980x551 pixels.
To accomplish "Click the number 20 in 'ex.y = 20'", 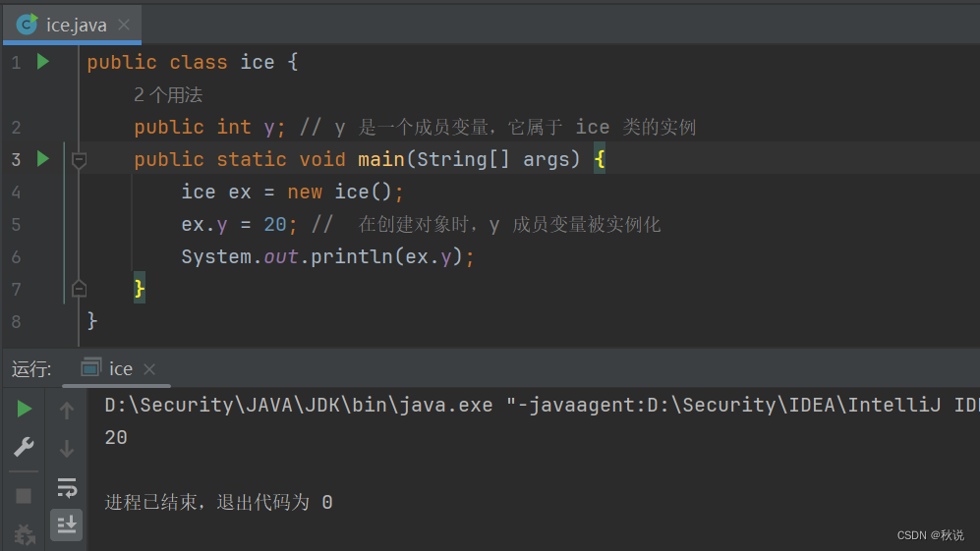I will click(275, 224).
